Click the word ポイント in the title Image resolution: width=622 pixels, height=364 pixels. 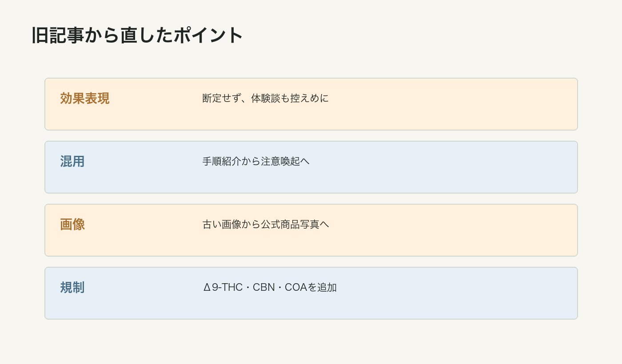209,35
